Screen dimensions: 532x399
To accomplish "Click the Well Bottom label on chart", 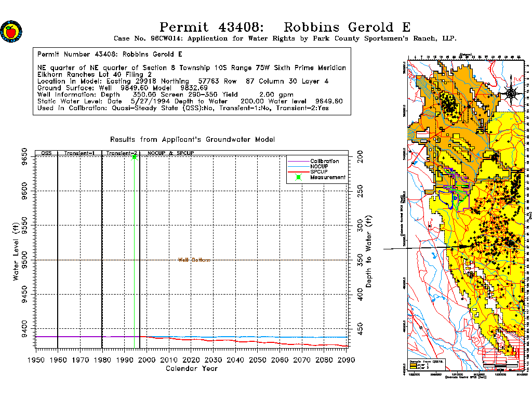I will 194,260.
